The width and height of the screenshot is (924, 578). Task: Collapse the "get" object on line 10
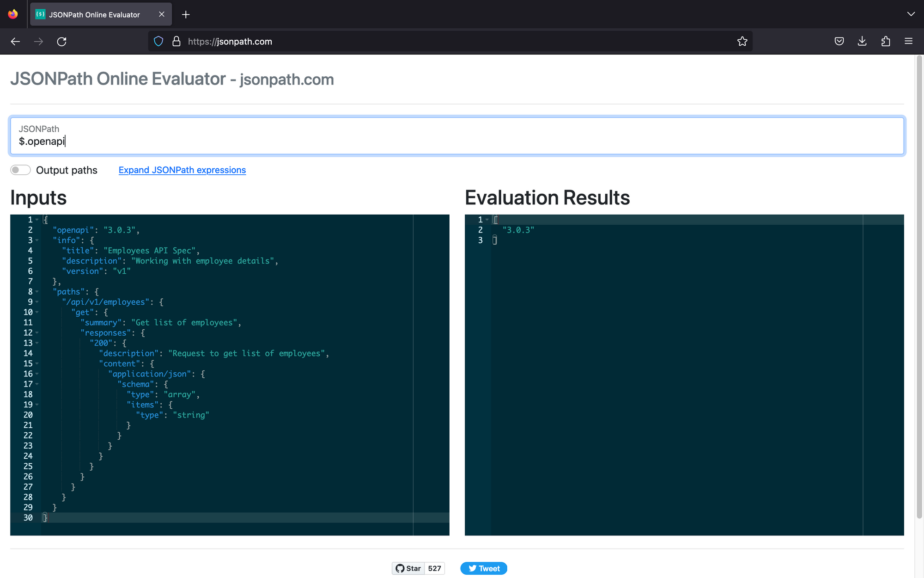pos(37,312)
